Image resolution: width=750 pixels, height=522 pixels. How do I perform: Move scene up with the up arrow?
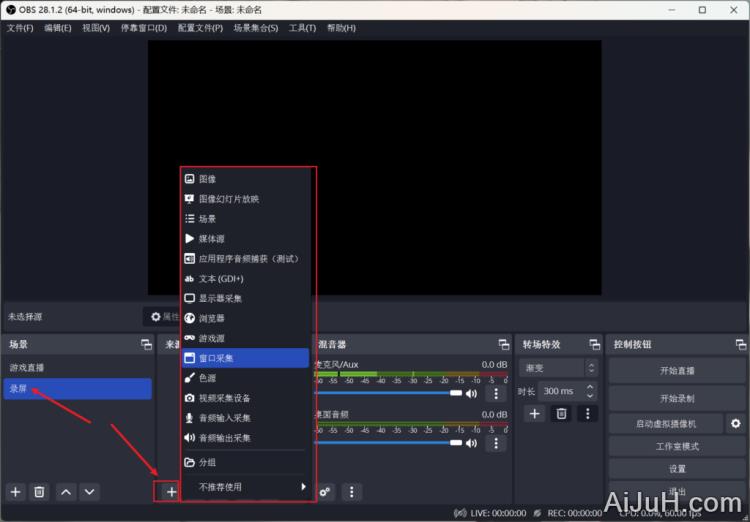[65, 491]
